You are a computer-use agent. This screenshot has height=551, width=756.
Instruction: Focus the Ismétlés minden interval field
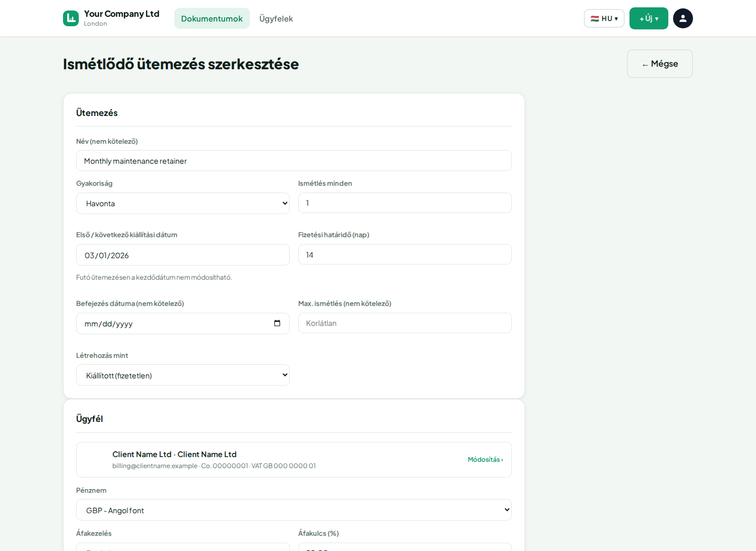point(405,203)
